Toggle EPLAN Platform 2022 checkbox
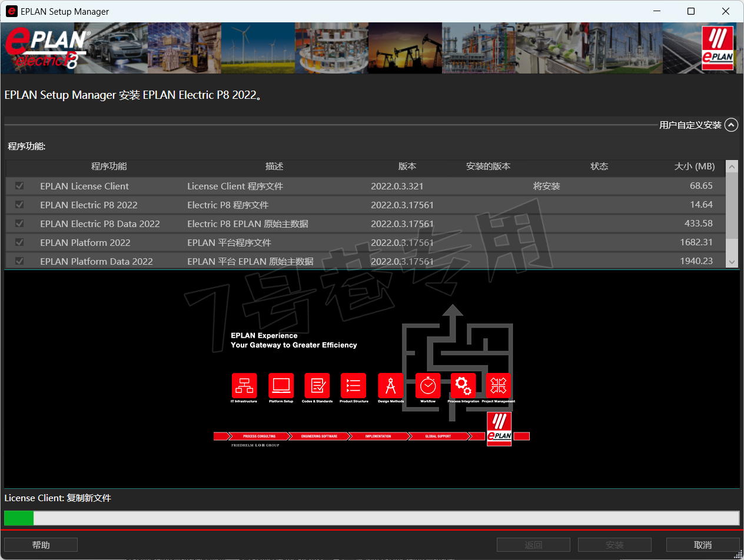Viewport: 744px width, 560px height. click(19, 242)
